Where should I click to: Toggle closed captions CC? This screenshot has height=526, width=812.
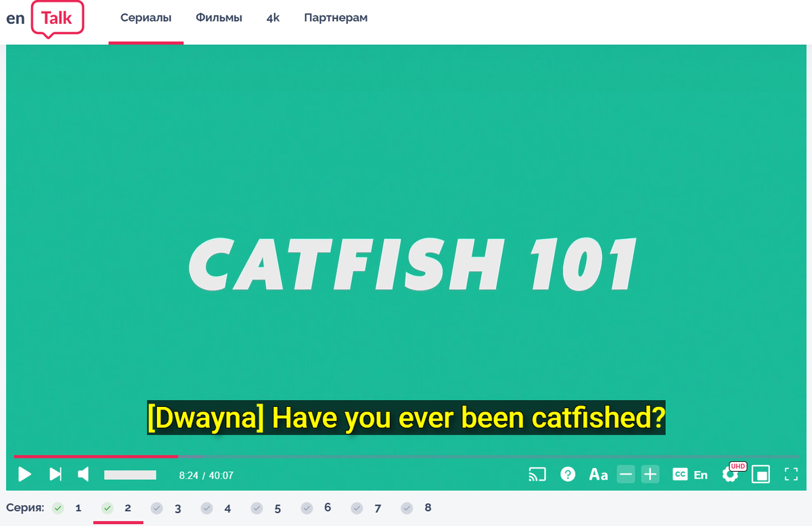point(680,475)
